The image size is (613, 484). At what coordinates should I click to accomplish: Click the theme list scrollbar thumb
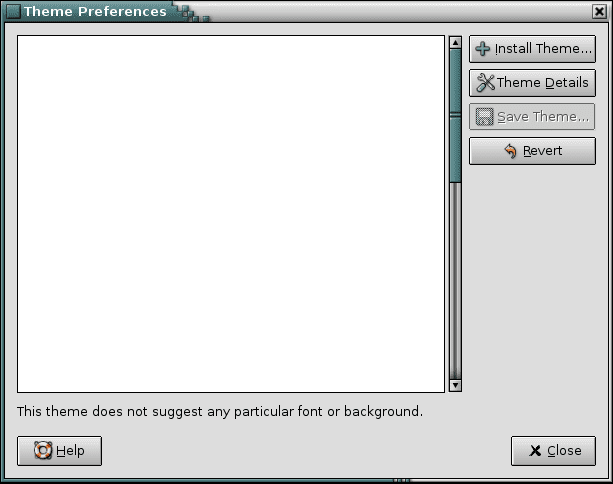(455, 115)
